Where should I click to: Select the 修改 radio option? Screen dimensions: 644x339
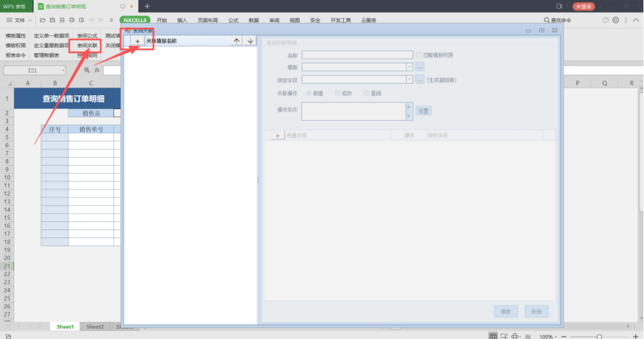(x=337, y=93)
